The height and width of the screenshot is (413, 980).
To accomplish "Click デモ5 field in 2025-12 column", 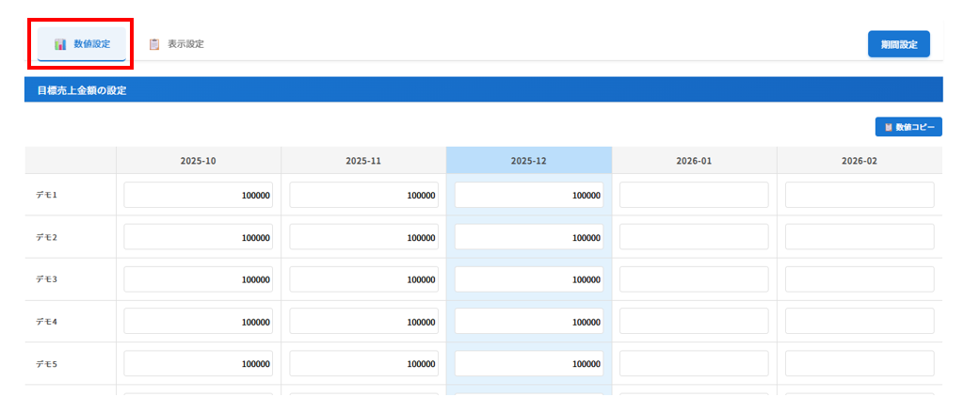I will pos(528,364).
